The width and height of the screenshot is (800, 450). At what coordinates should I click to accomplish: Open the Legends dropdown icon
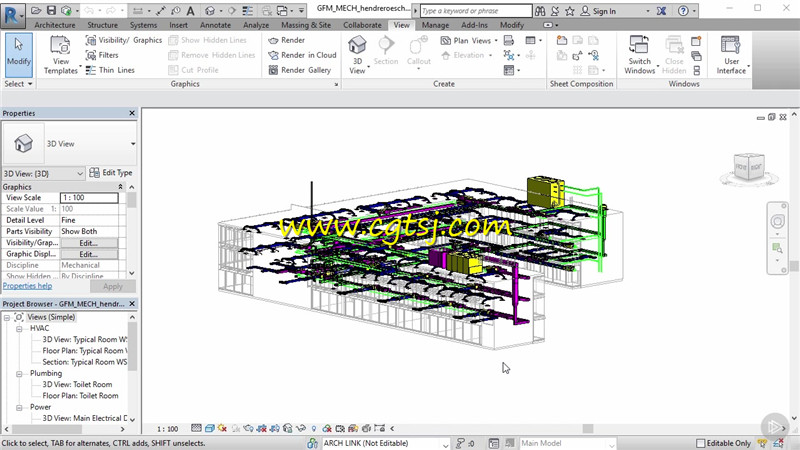tap(511, 70)
